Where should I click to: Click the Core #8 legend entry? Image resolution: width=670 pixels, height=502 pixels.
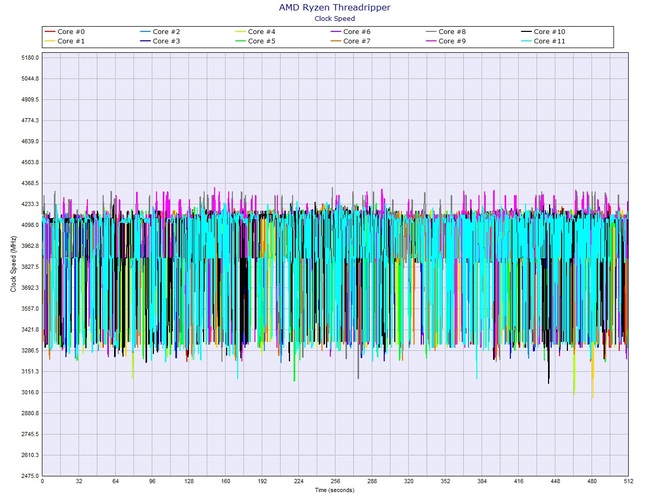[446, 32]
